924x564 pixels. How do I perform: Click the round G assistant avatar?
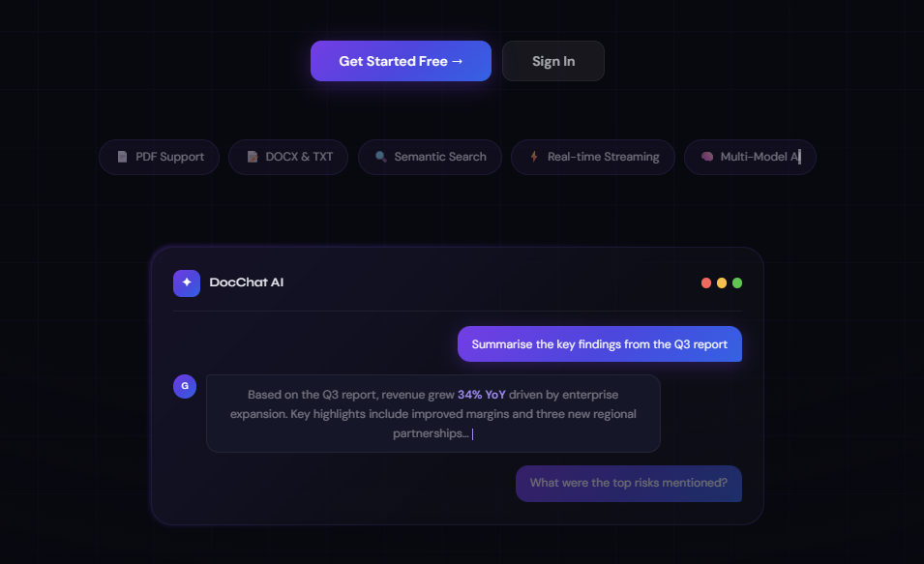coord(185,386)
